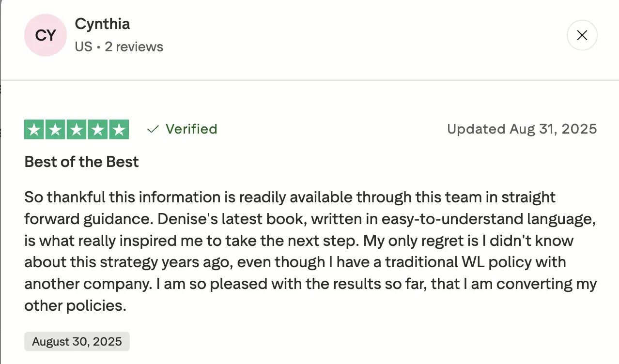The height and width of the screenshot is (364, 619).
Task: Click the CY profile avatar
Action: point(46,35)
